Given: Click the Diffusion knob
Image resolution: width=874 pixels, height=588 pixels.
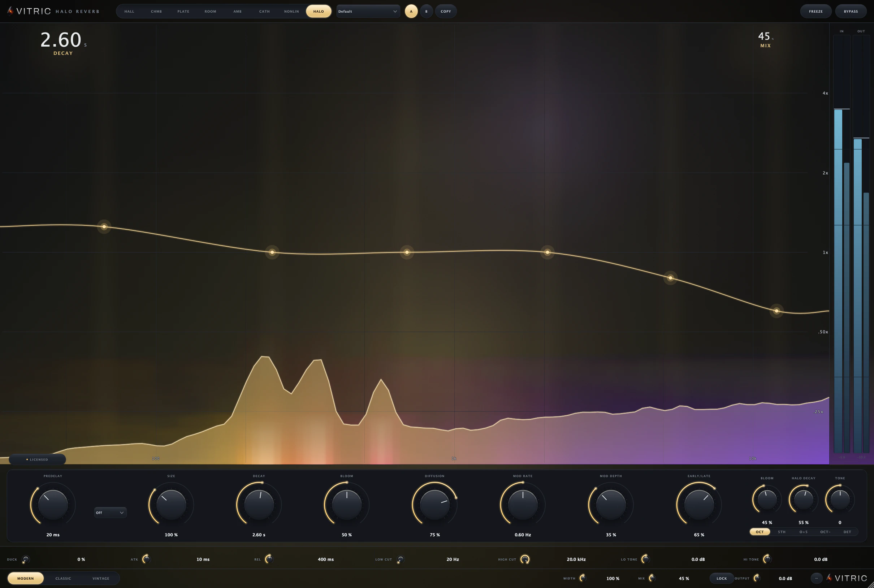Looking at the screenshot, I should pyautogui.click(x=434, y=504).
